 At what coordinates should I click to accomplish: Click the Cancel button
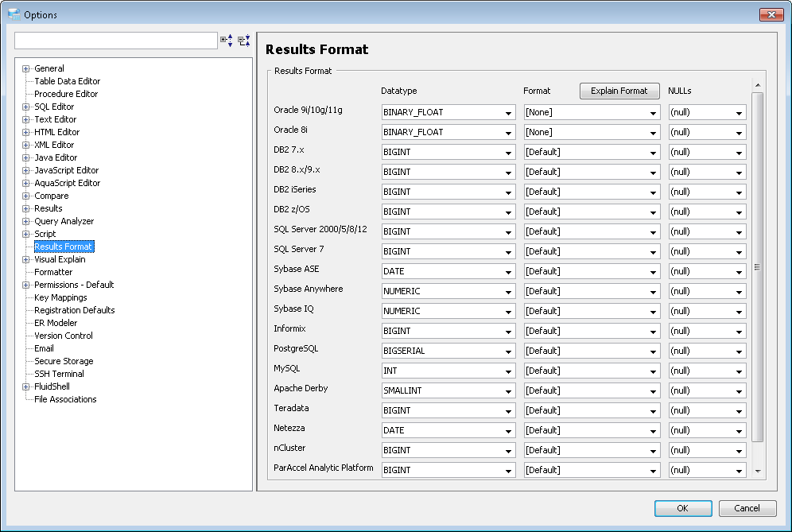point(747,508)
